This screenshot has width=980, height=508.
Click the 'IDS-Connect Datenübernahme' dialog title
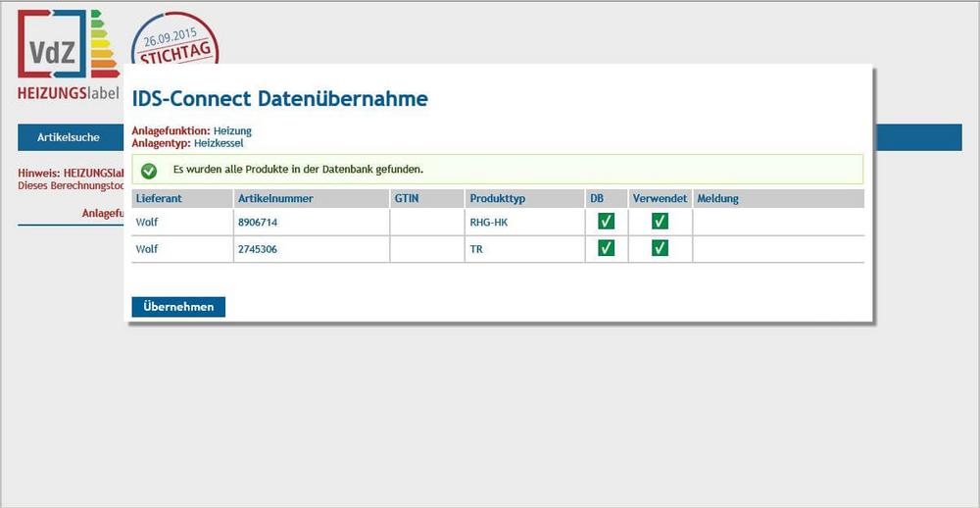(279, 99)
